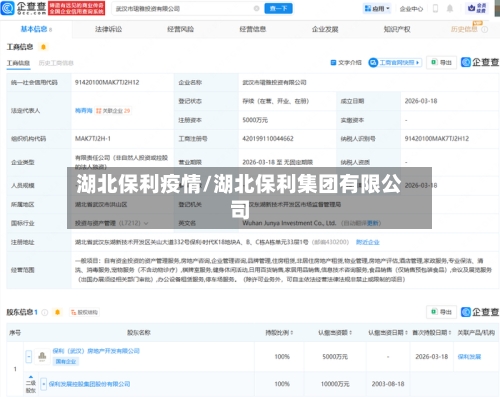This screenshot has width=500, height=397.
Task: Click 更新 link beside English name
Action: (x=373, y=223)
